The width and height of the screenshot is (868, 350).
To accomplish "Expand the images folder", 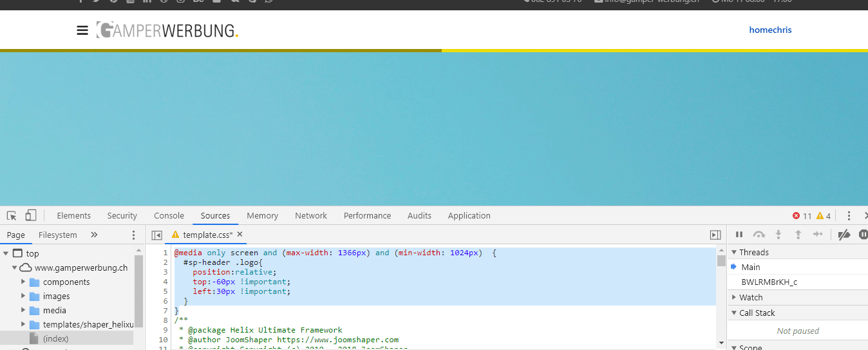I will point(23,296).
